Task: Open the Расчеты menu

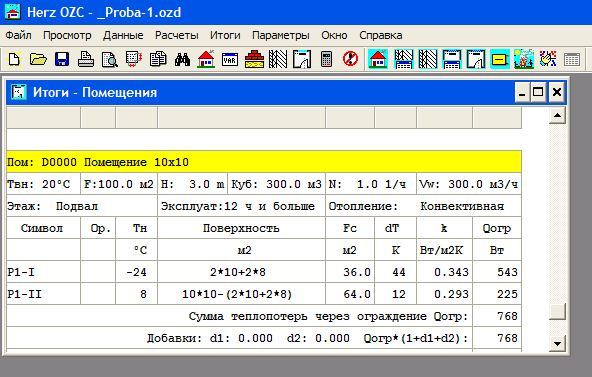Action: [x=177, y=35]
